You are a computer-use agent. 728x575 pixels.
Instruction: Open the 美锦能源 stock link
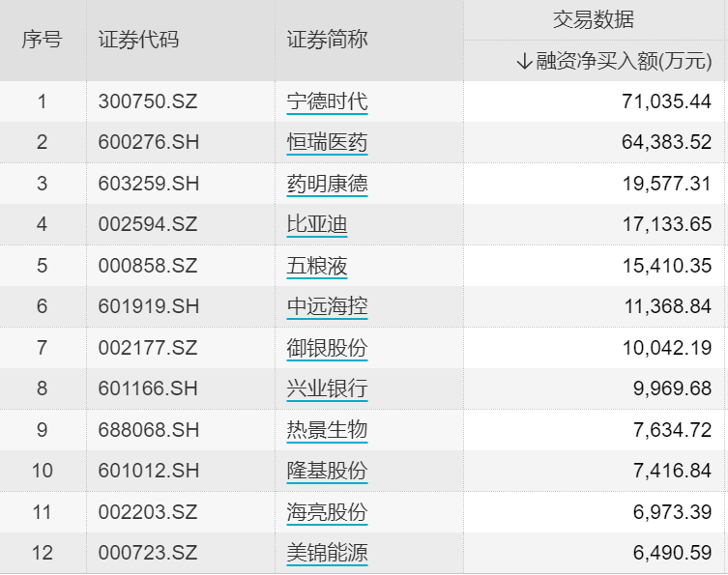327,554
